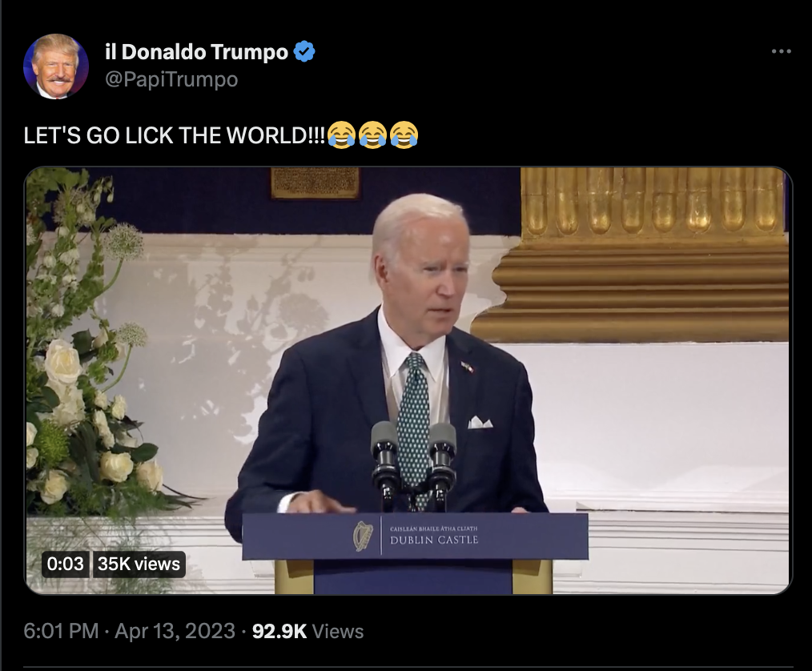The height and width of the screenshot is (671, 812).
Task: Click the Apr 13, 2023 date
Action: point(175,631)
